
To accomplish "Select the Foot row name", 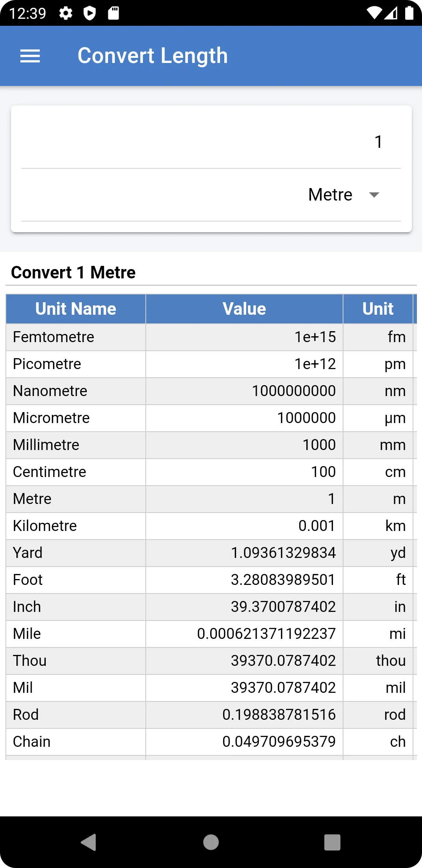I will coord(28,580).
